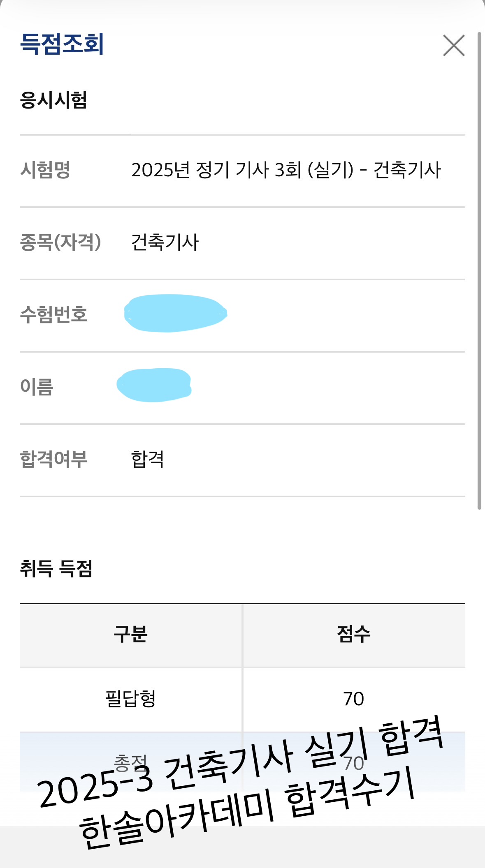Click the 취득 득점 section heading

(x=56, y=569)
